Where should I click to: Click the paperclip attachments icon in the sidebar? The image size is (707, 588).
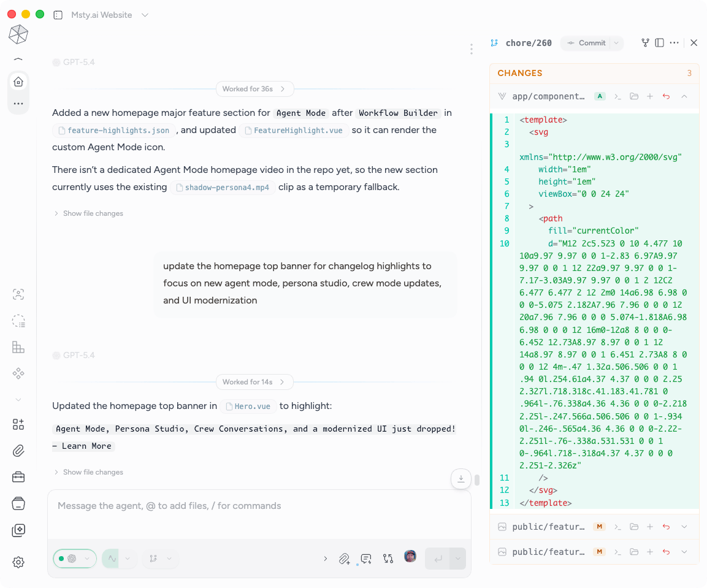click(x=18, y=451)
